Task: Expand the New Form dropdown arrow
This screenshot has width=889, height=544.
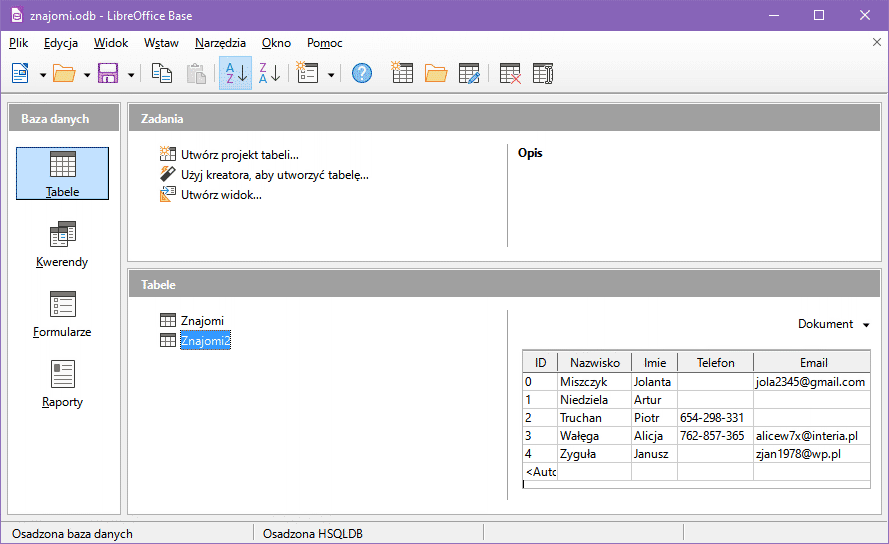Action: (331, 74)
